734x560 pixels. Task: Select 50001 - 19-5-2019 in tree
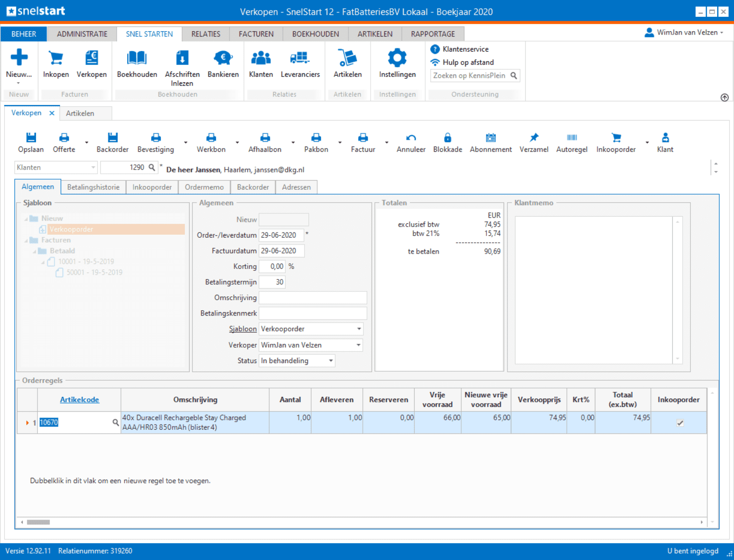[95, 272]
